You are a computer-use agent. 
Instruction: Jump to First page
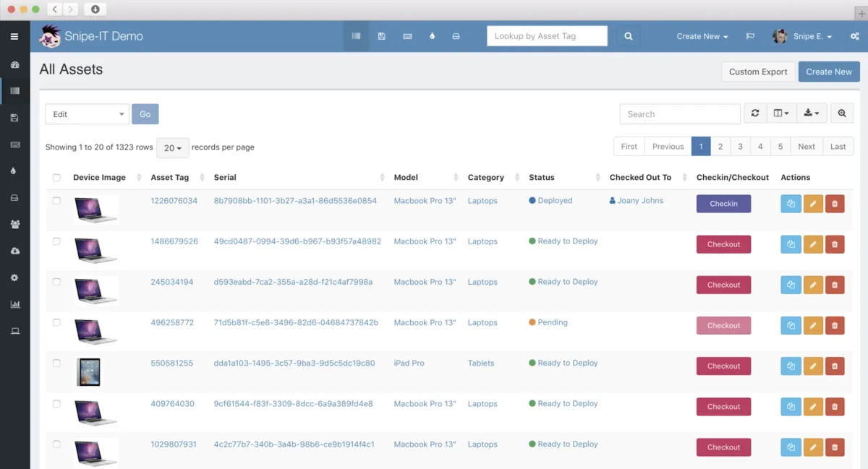coord(629,147)
